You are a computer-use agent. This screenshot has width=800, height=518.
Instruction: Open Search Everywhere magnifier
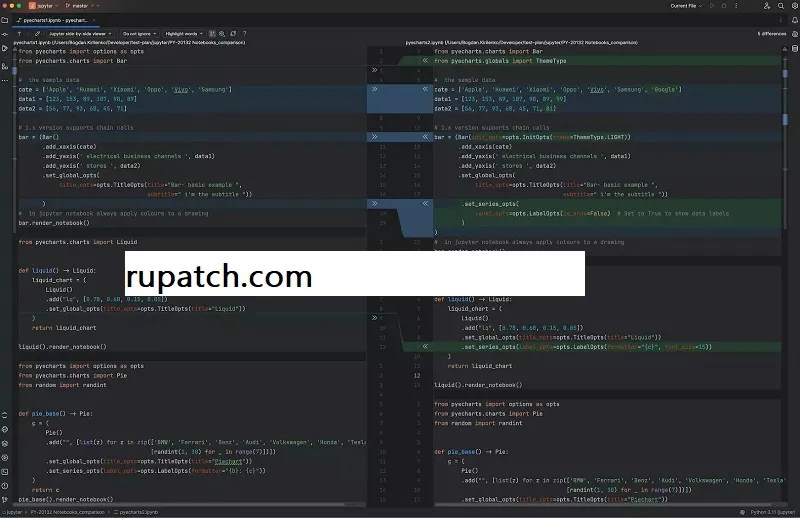point(781,6)
